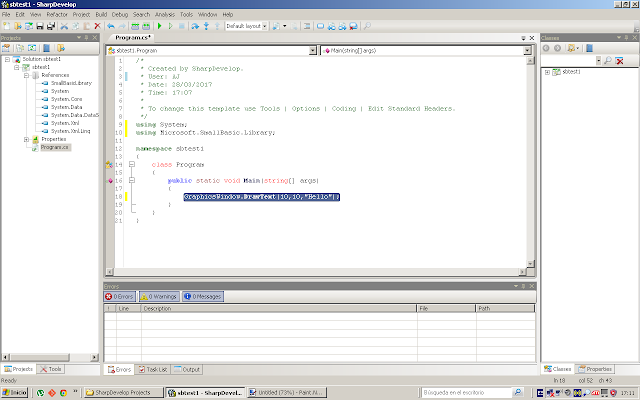Click the Save All toolbar icon
The height and width of the screenshot is (400, 640).
coord(51,26)
